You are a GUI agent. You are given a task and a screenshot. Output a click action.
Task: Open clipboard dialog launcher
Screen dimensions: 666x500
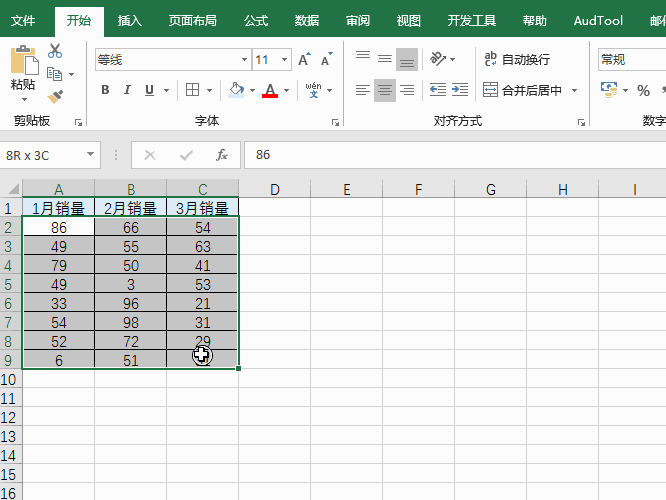[x=79, y=122]
